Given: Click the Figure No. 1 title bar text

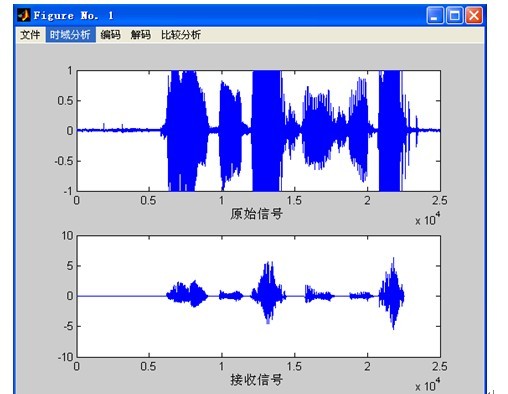Looking at the screenshot, I should (73, 15).
